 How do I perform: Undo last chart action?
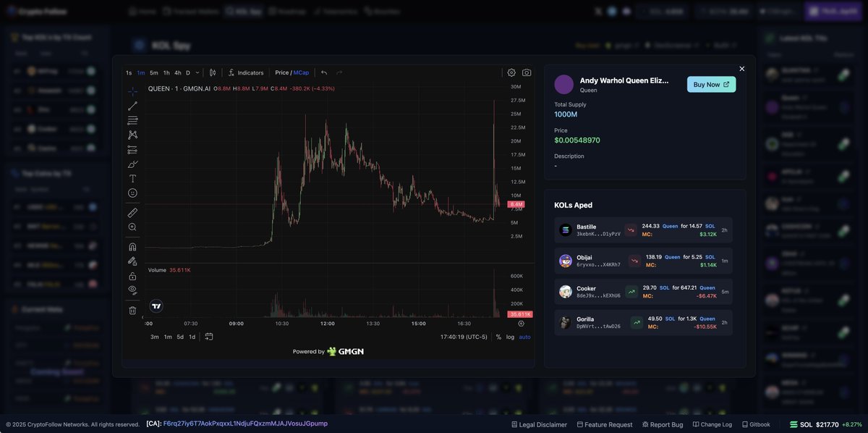click(x=324, y=72)
